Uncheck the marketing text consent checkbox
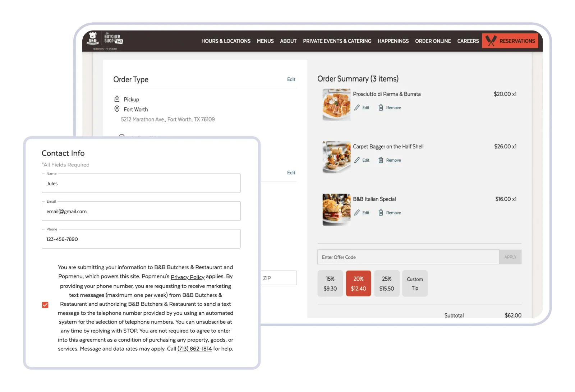 coord(45,305)
